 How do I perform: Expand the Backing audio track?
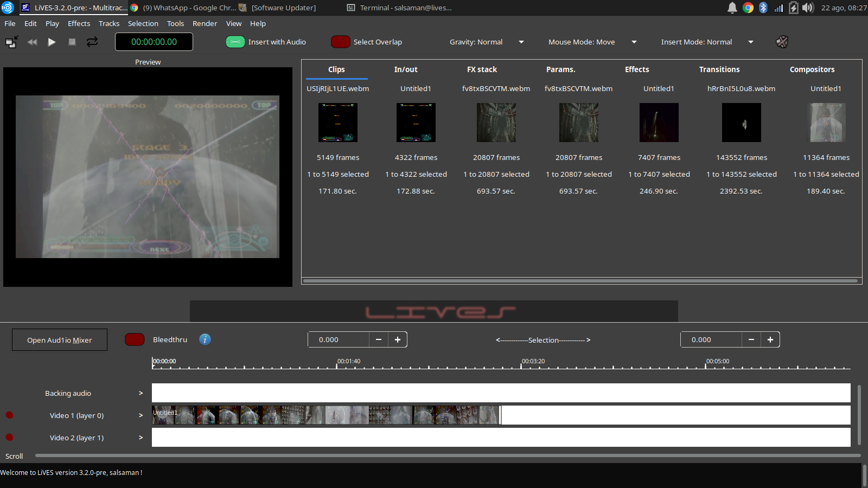(x=141, y=393)
